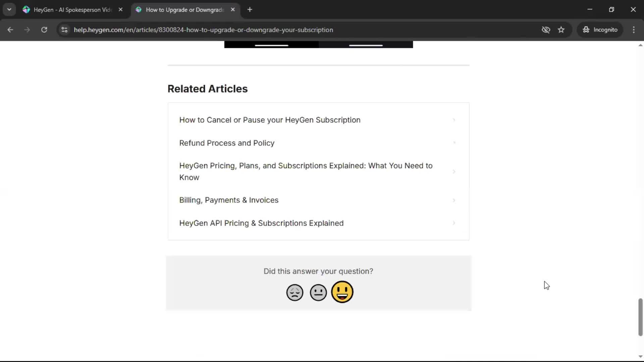Reload the current page
This screenshot has width=644, height=362.
(x=44, y=30)
